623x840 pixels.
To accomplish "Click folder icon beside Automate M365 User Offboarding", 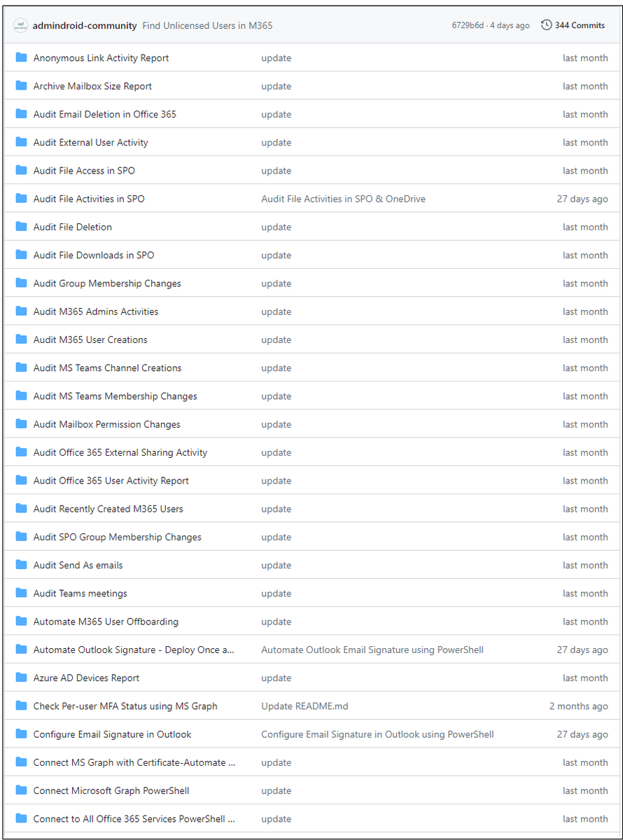I will click(21, 621).
